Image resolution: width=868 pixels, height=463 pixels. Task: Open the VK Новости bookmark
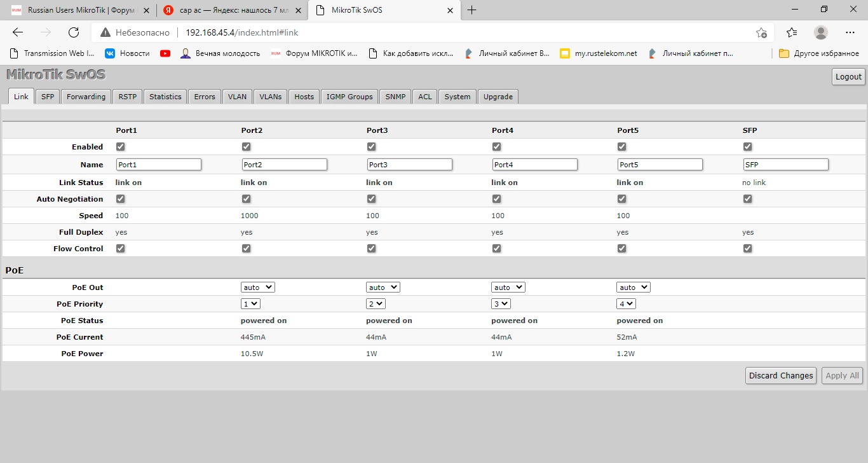click(127, 53)
